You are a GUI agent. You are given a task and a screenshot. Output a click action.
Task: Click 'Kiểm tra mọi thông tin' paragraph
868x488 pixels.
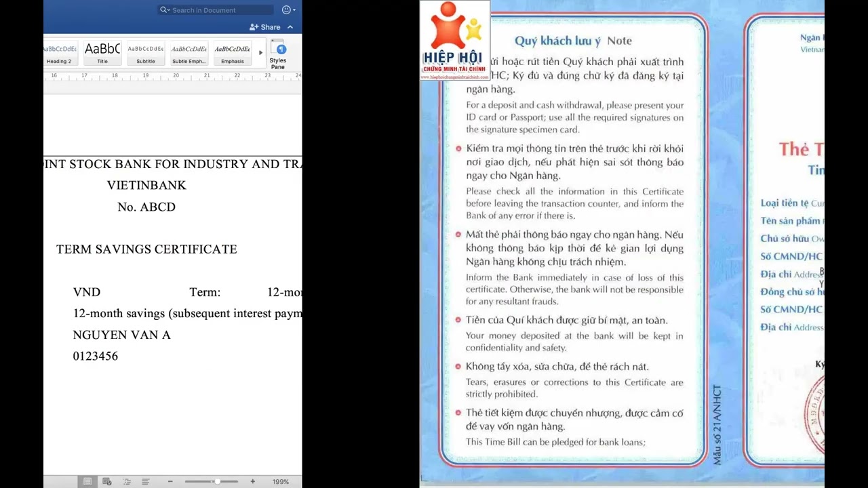pos(574,162)
